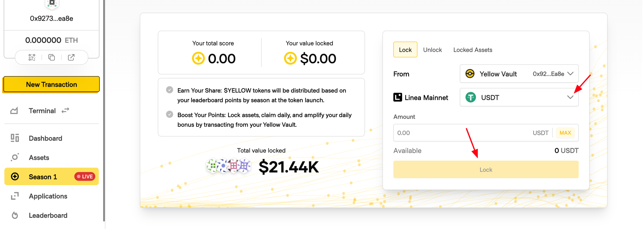The image size is (644, 229).
Task: Click the Dashboard sidebar icon
Action: tap(15, 138)
